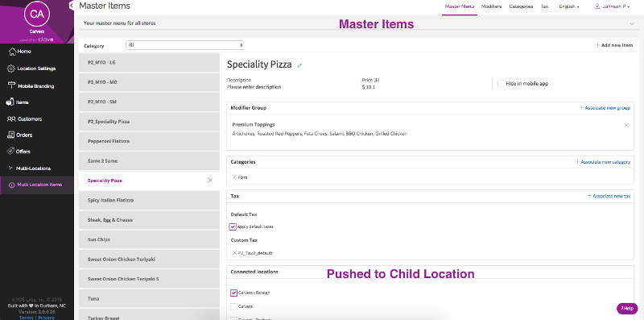This screenshot has height=320, width=644.
Task: Open the Category All dropdown
Action: (x=185, y=45)
